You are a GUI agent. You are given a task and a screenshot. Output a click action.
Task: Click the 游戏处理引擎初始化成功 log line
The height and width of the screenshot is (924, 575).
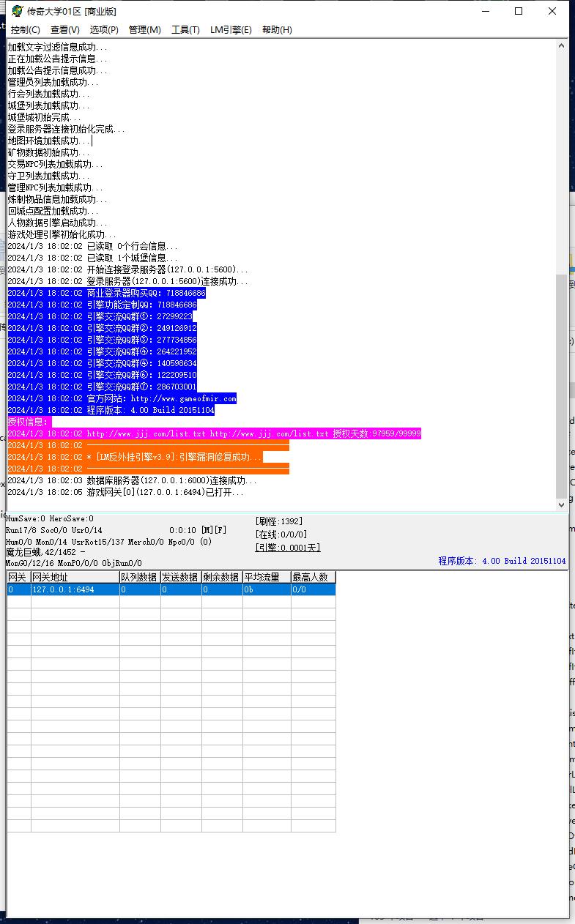[62, 235]
